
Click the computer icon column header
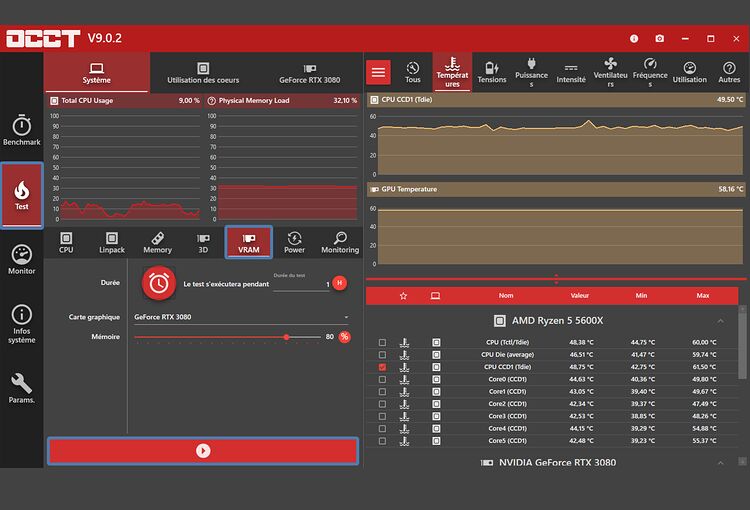tap(435, 296)
